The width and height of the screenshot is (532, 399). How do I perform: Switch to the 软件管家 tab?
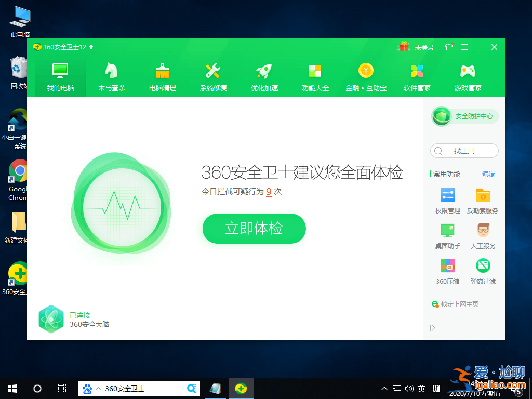[417, 75]
